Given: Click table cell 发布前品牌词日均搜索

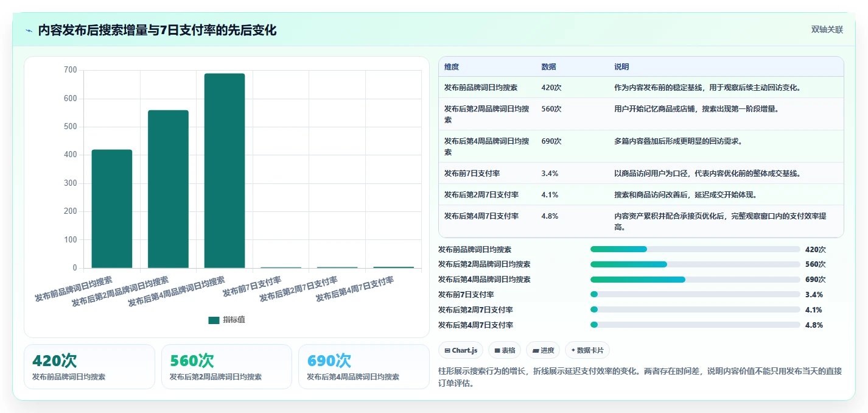Looking at the screenshot, I should click(x=481, y=88).
